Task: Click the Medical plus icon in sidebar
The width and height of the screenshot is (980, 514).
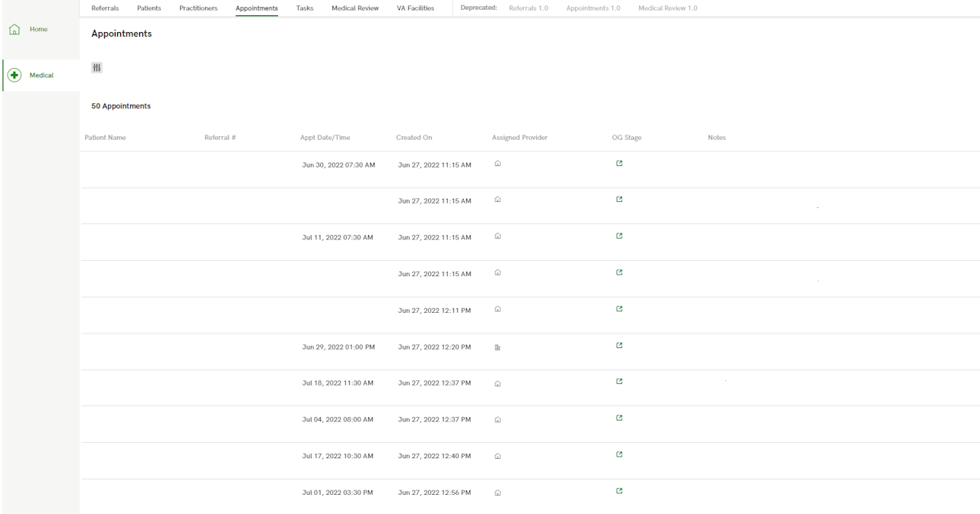Action: click(14, 75)
